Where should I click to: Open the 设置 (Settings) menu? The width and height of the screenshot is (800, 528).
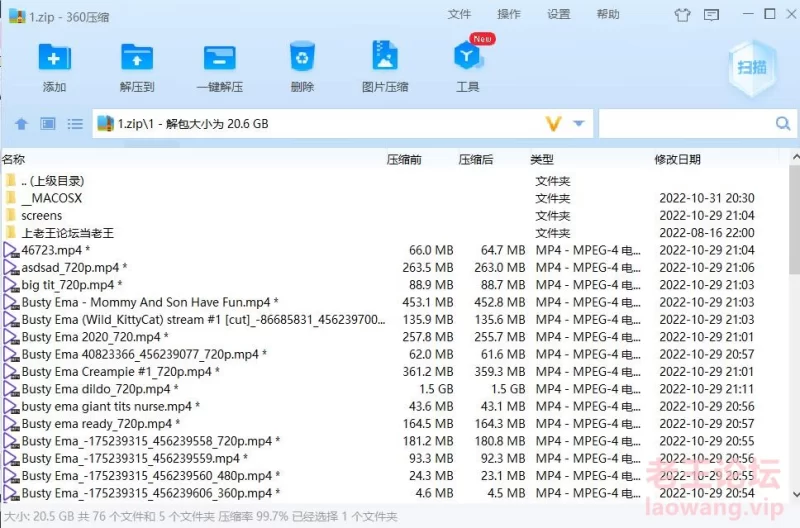click(x=559, y=14)
